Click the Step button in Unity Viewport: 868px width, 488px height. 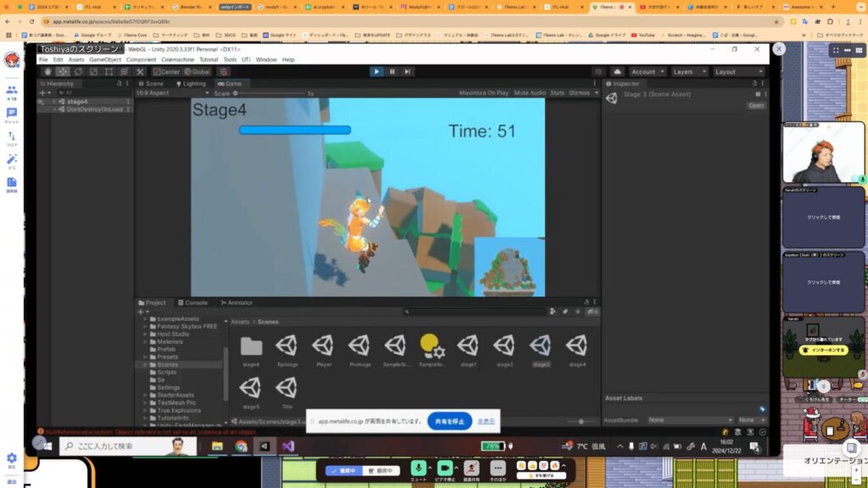[408, 72]
